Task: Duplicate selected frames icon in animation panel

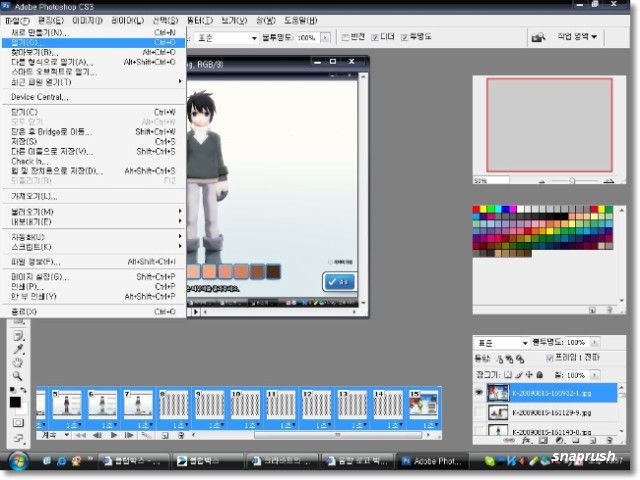Action: point(164,436)
